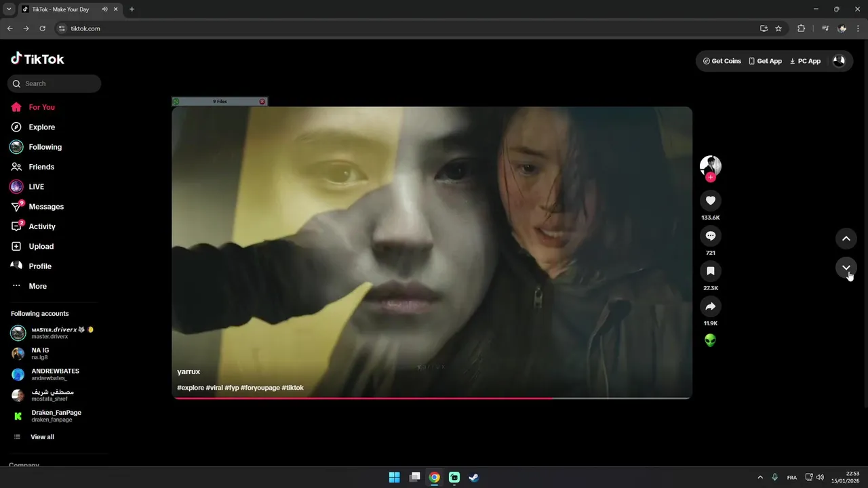Close the 9 Files overlay bar
This screenshot has width=868, height=488.
[262, 102]
